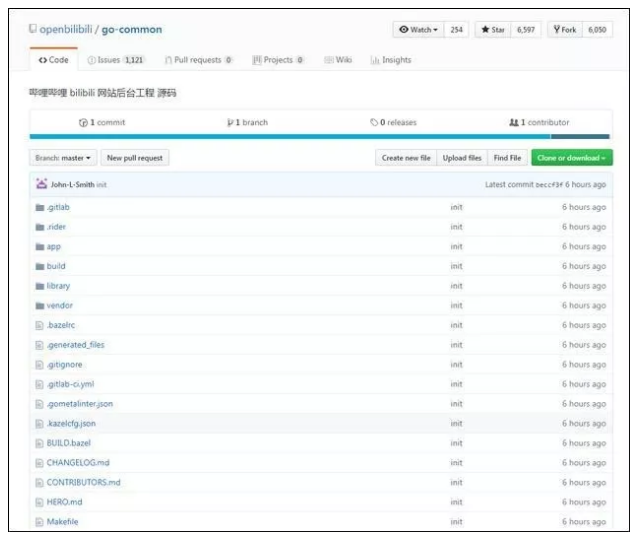Open the openbilibili owner link
The image size is (633, 537).
pyautogui.click(x=68, y=30)
